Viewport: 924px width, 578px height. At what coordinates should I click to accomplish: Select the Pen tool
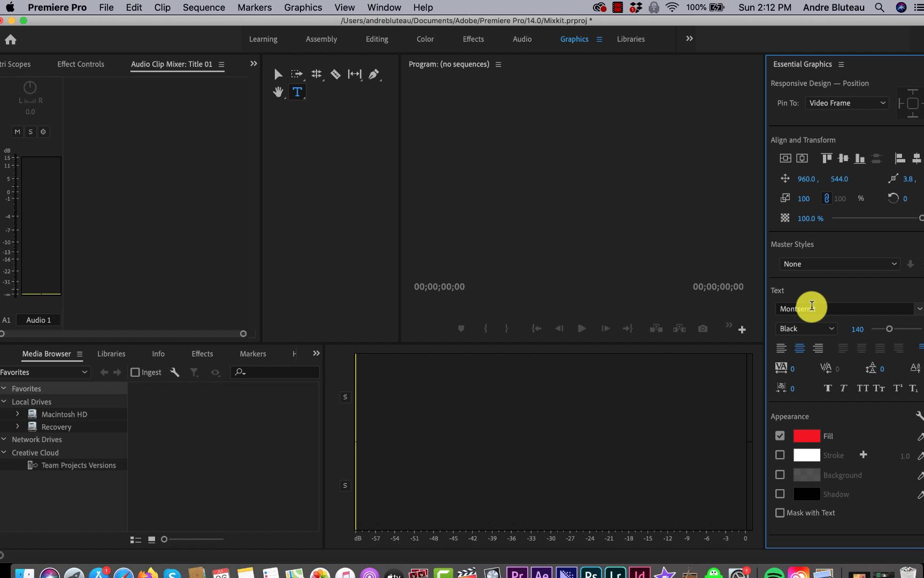pos(374,74)
